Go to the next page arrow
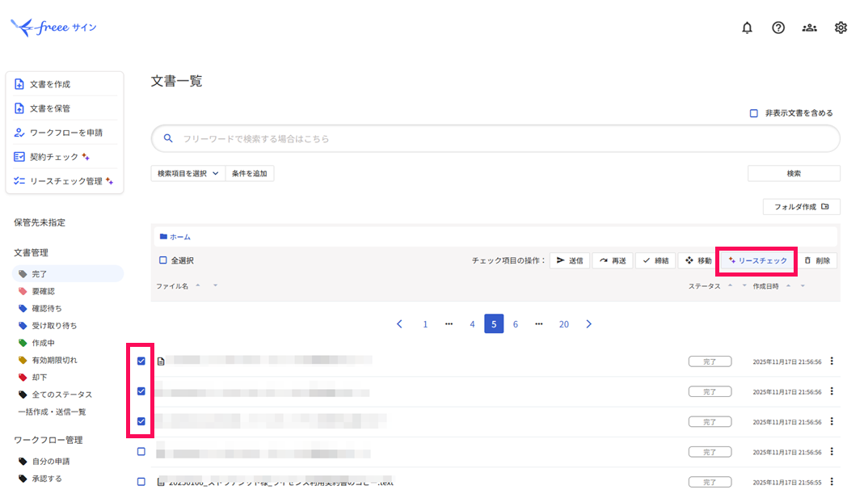Image resolution: width=868 pixels, height=490 pixels. 588,324
